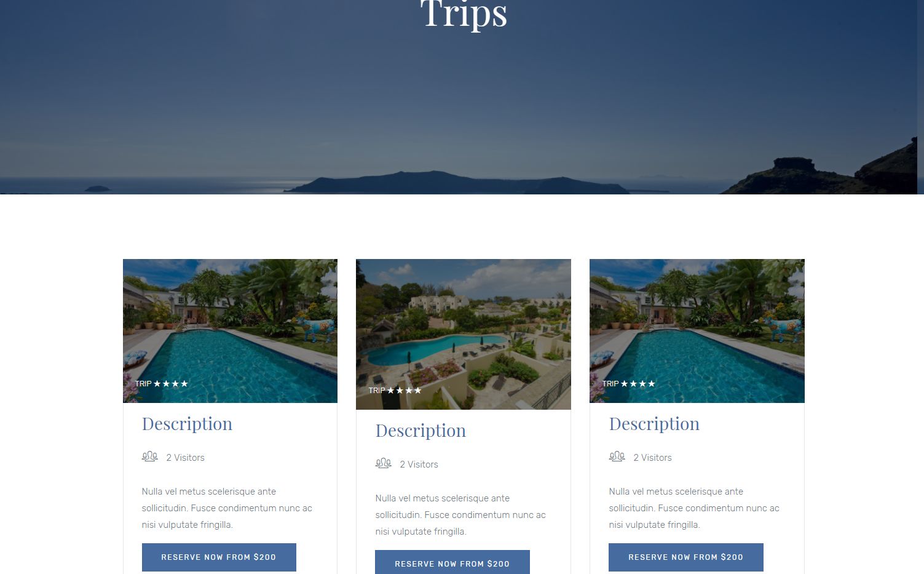The height and width of the screenshot is (574, 924).
Task: Click the visitors icon in third card
Action: coord(617,456)
